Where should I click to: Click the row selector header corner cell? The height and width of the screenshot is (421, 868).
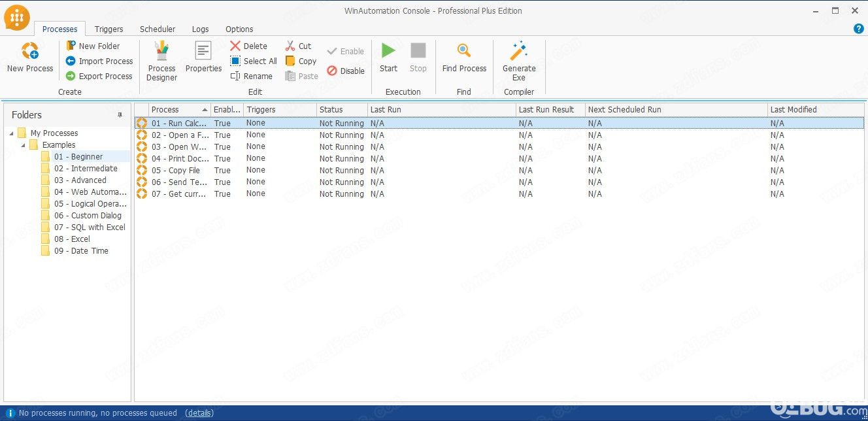pyautogui.click(x=142, y=109)
